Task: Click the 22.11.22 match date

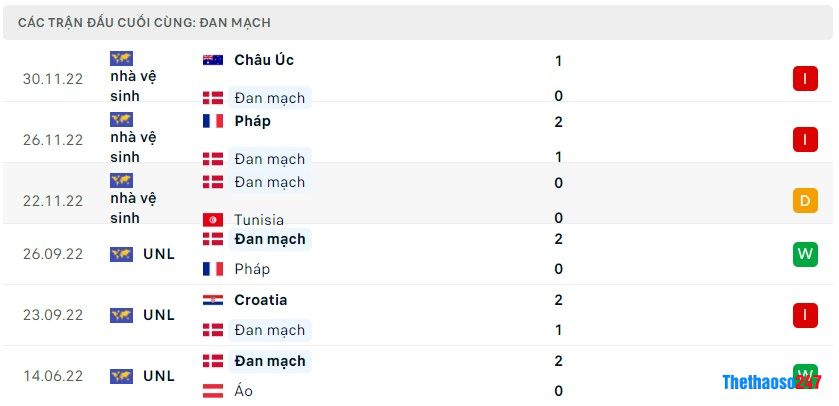Action: click(53, 200)
